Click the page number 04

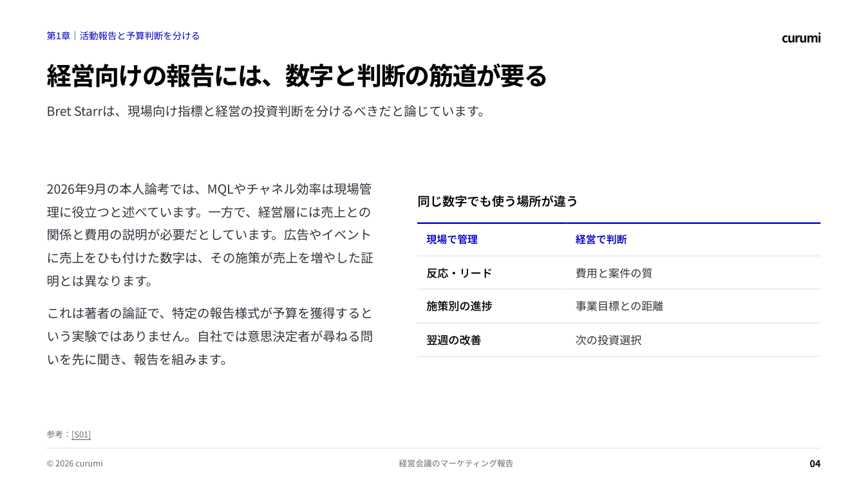pos(815,463)
